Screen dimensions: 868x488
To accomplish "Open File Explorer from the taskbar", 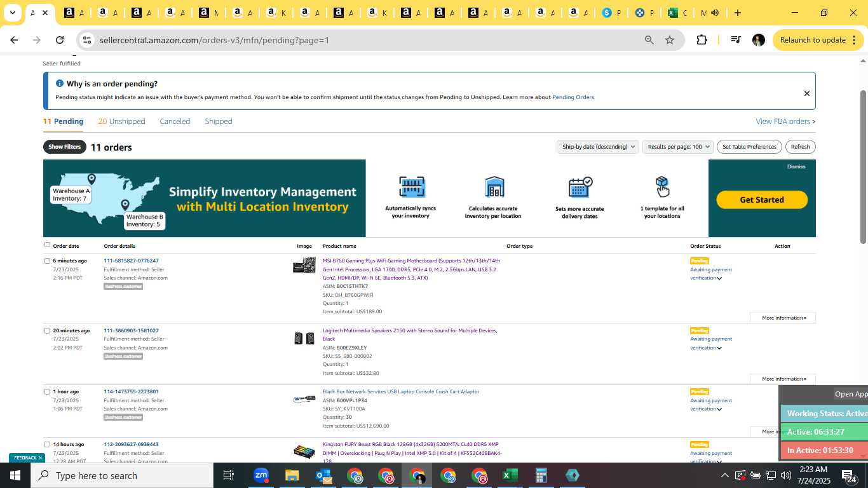I will point(292,475).
